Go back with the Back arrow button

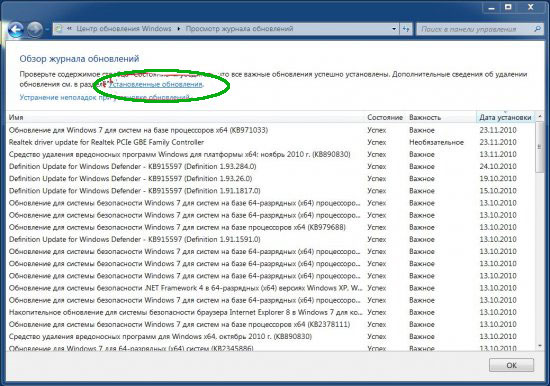15,29
